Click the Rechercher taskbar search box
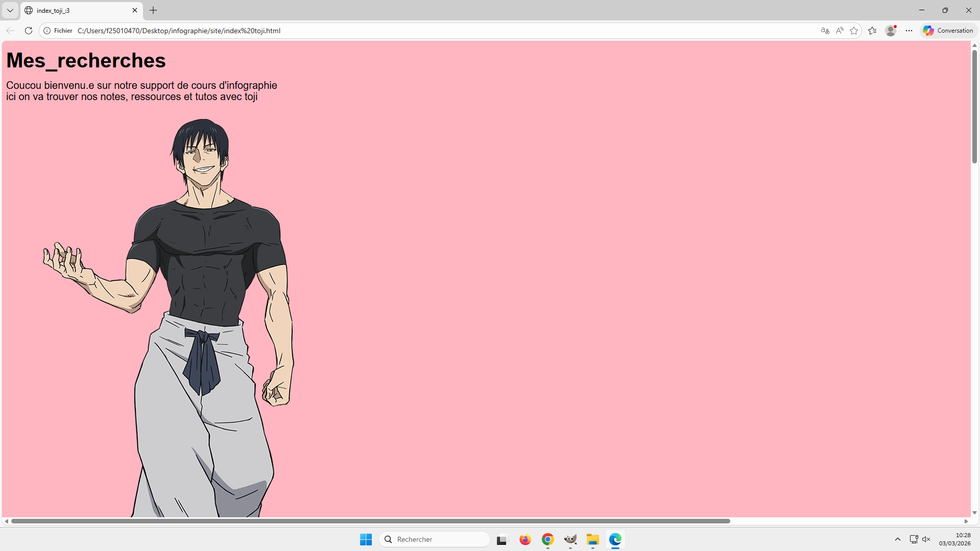The width and height of the screenshot is (980, 551). (435, 539)
